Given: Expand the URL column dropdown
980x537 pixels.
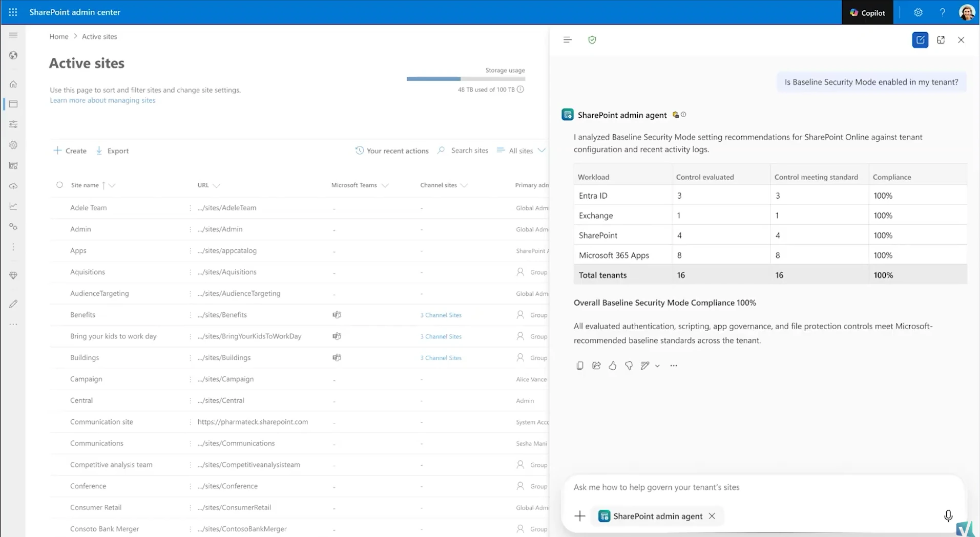Looking at the screenshot, I should click(x=216, y=185).
